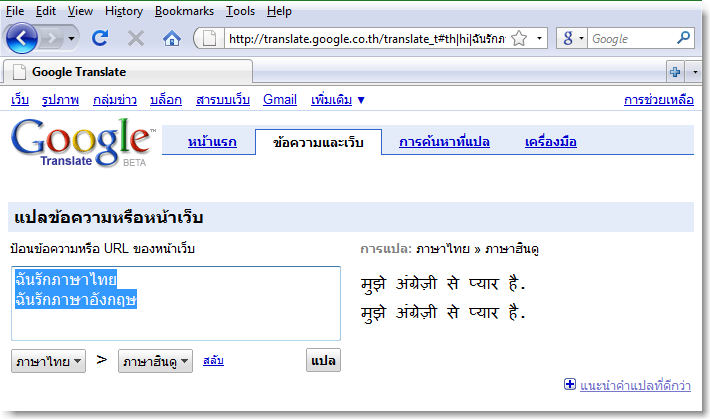Click the การช่วยเหลือ help link
This screenshot has height=419, width=710.
pyautogui.click(x=658, y=100)
